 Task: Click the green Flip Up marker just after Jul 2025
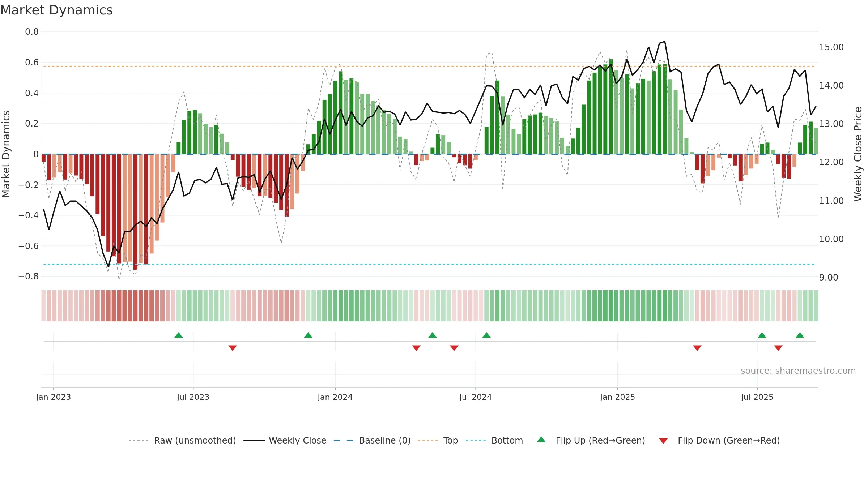coord(762,335)
